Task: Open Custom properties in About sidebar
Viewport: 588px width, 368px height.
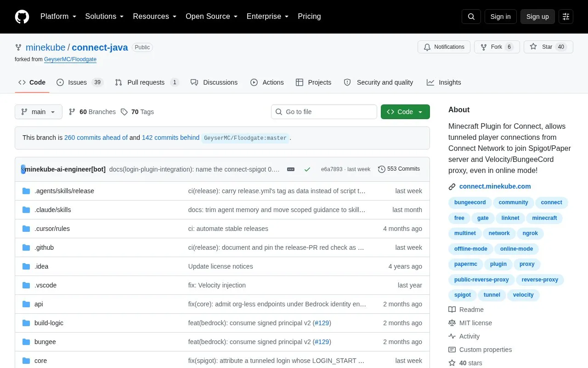Action: point(480,350)
